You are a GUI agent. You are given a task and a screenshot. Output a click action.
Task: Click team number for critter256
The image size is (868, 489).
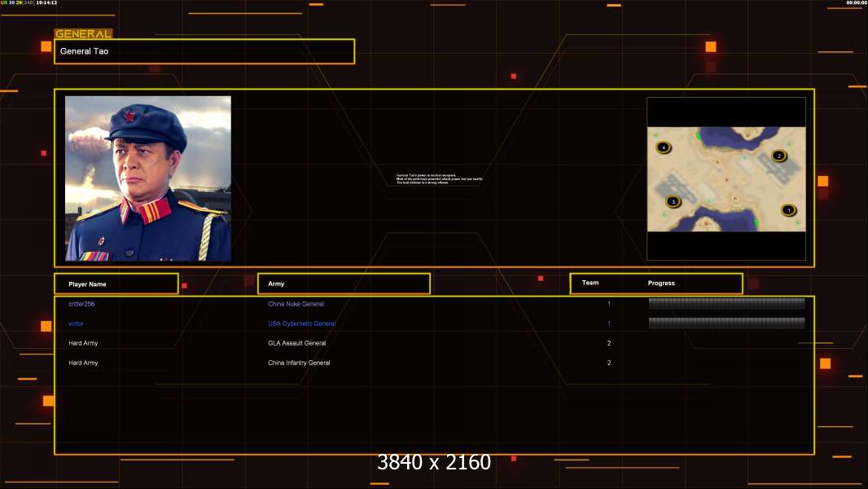click(609, 304)
